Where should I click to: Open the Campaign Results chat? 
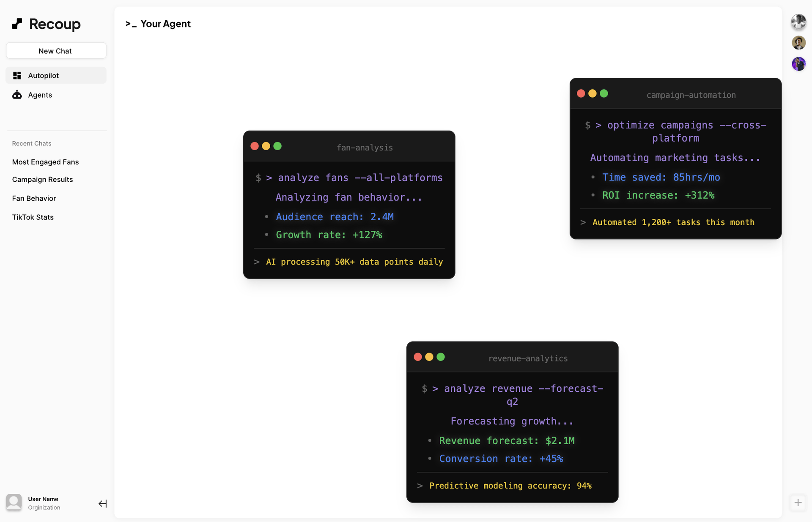[x=42, y=179]
